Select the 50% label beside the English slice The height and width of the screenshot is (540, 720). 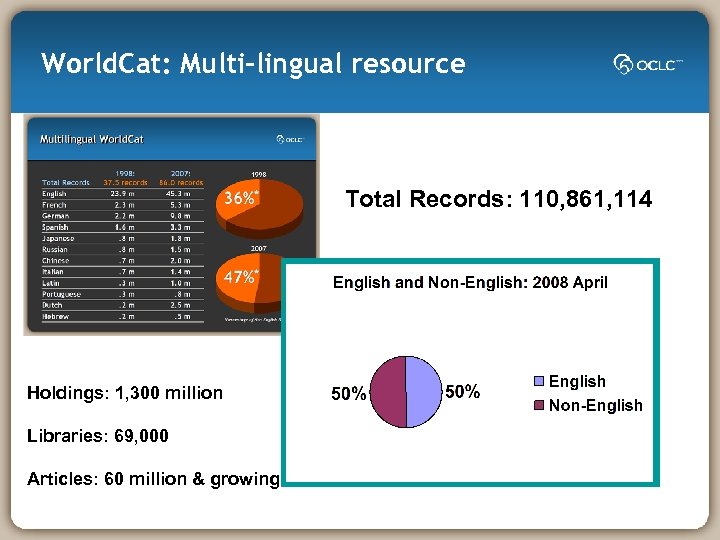[462, 392]
